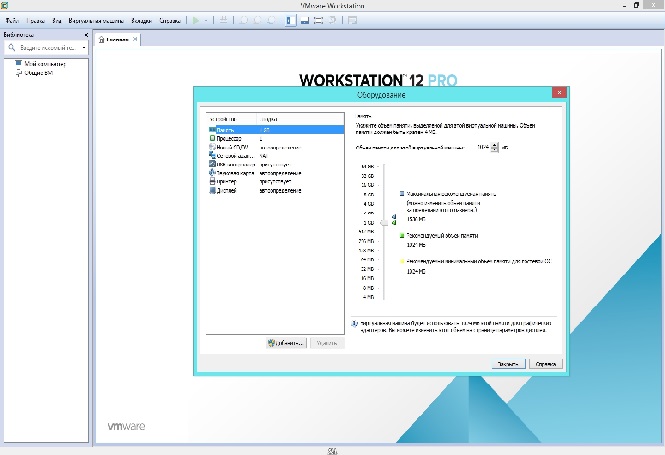Viewport: 665px width, 455px height.
Task: Open the library search filter dropdown
Action: (x=84, y=48)
